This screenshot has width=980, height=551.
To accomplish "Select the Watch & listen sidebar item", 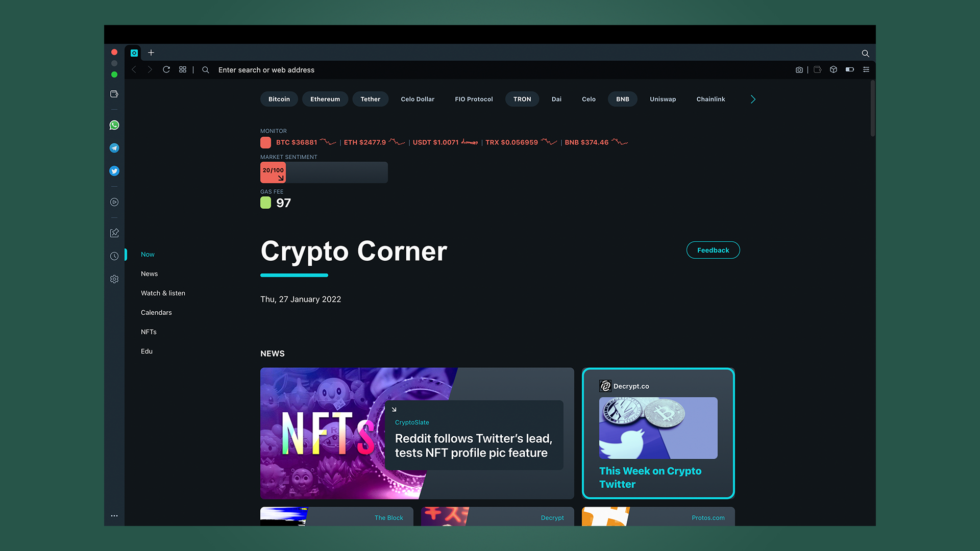I will [x=163, y=293].
